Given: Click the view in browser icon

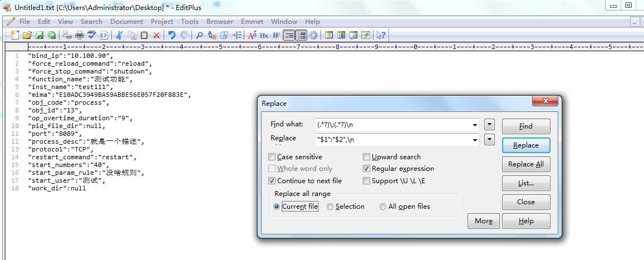Looking at the screenshot, I should (104, 35).
